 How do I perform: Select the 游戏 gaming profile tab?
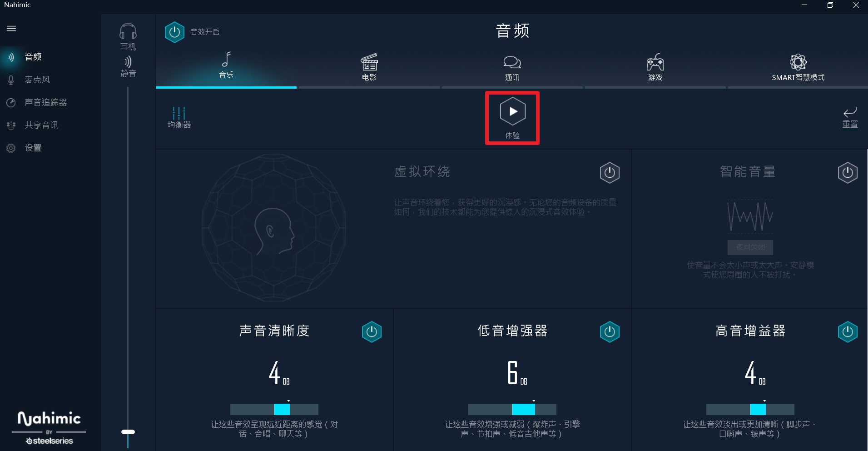[655, 68]
